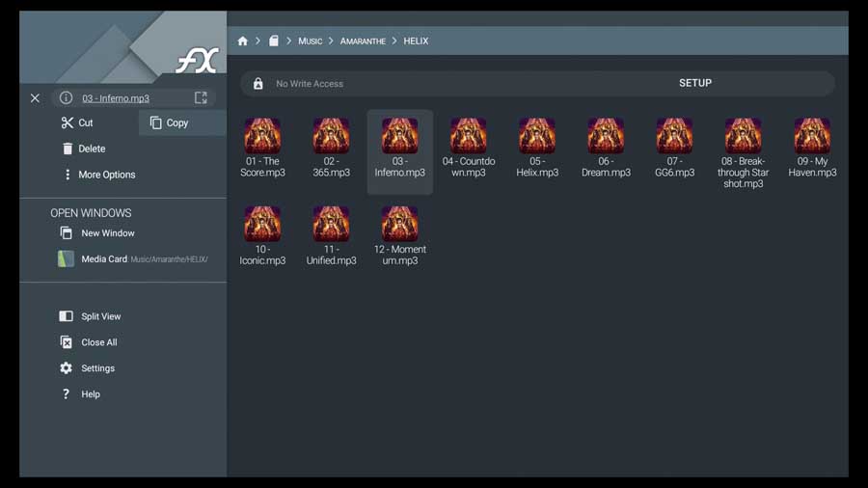Delete the selected file
This screenshot has width=868, height=488.
[84, 149]
